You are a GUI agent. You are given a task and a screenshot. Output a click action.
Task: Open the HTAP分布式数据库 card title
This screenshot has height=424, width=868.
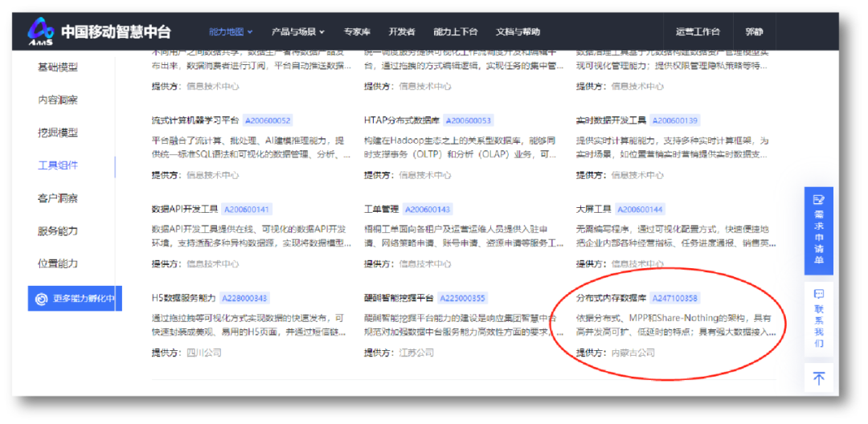tap(402, 120)
